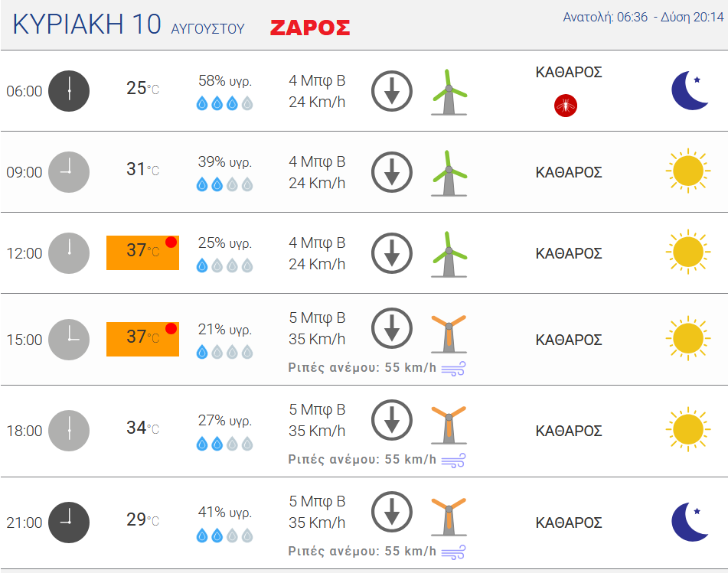Click the green wind turbine at 12:00
728x573 pixels.
[x=449, y=254]
